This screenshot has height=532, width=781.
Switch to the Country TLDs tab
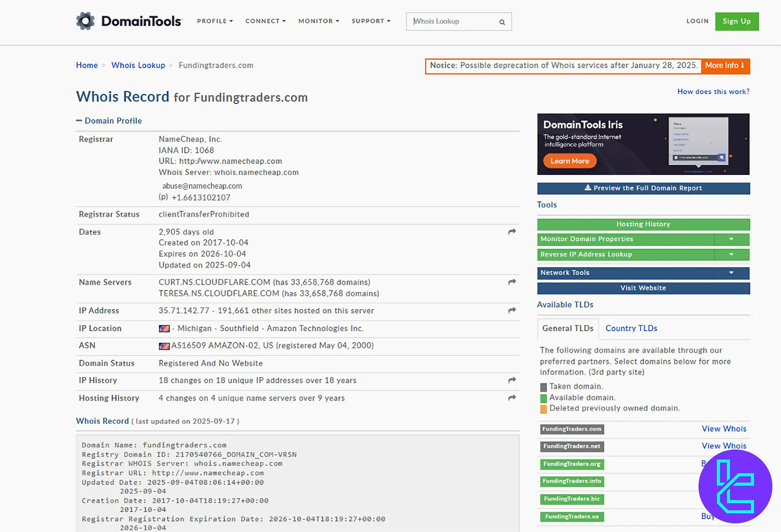pyautogui.click(x=631, y=328)
